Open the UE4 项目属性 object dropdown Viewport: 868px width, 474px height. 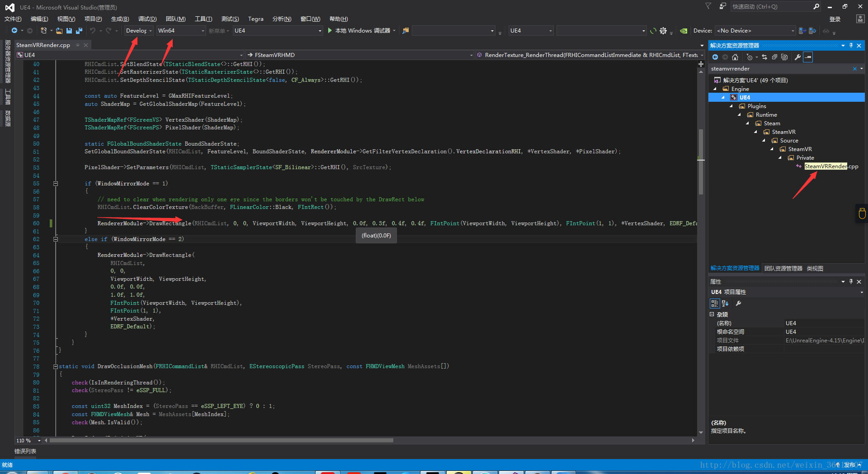pyautogui.click(x=787, y=292)
